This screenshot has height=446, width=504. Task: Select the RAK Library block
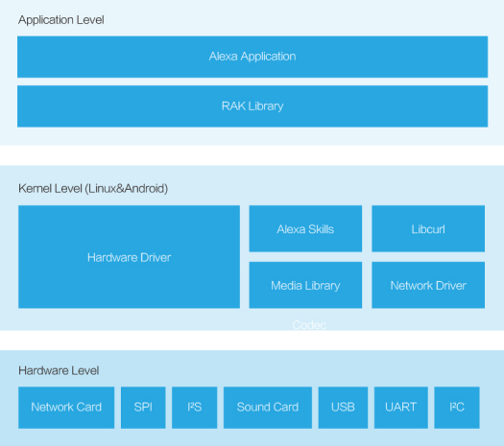(x=252, y=106)
